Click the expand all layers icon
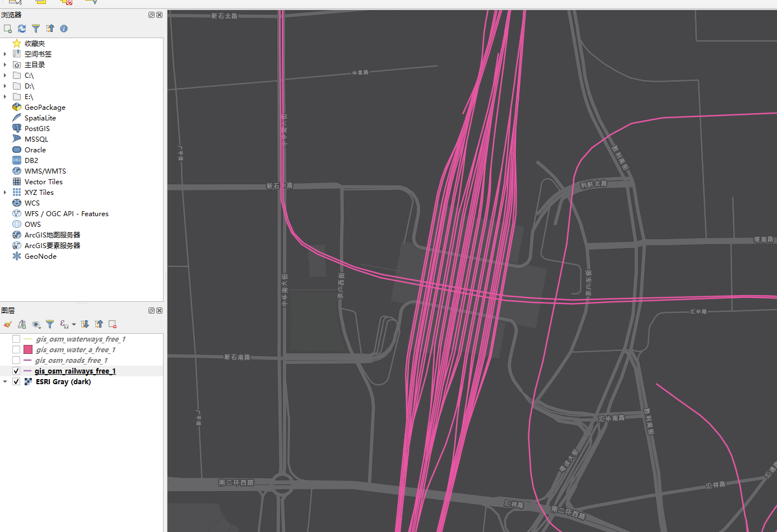The height and width of the screenshot is (532, 777). pos(85,324)
